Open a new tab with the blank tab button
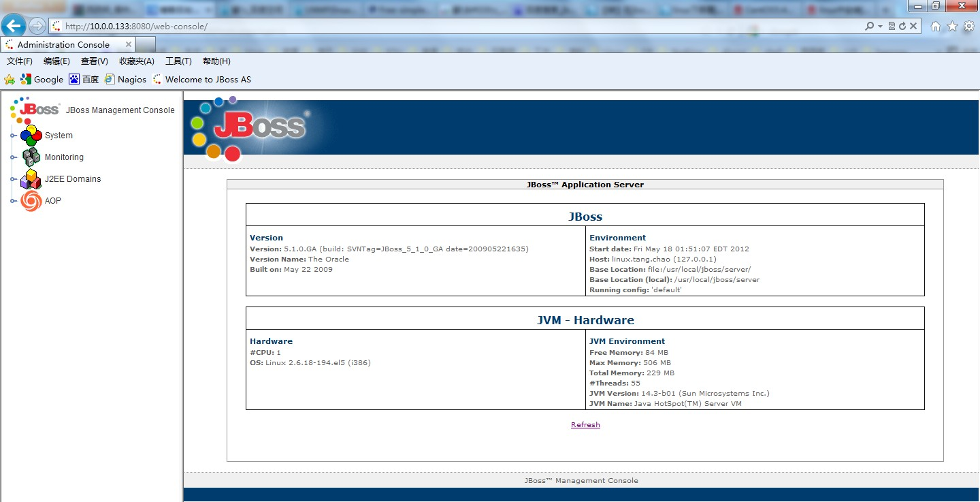Screen dimensions: 980x502 [146, 44]
